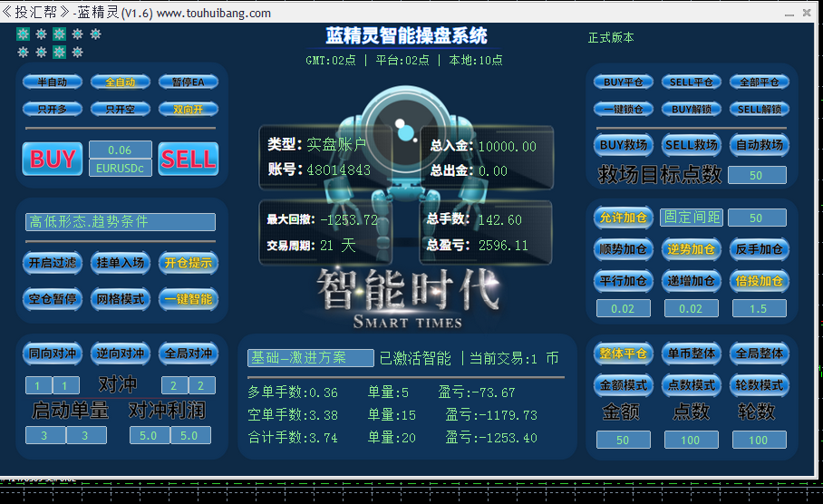Click BUY平仓 close buys button
Image resolution: width=823 pixels, height=504 pixels.
[623, 82]
